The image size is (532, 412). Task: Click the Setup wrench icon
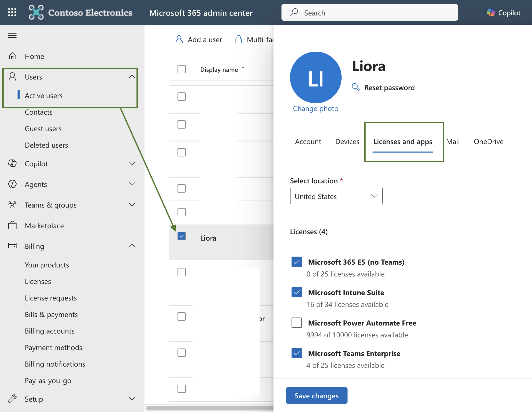[x=12, y=399]
